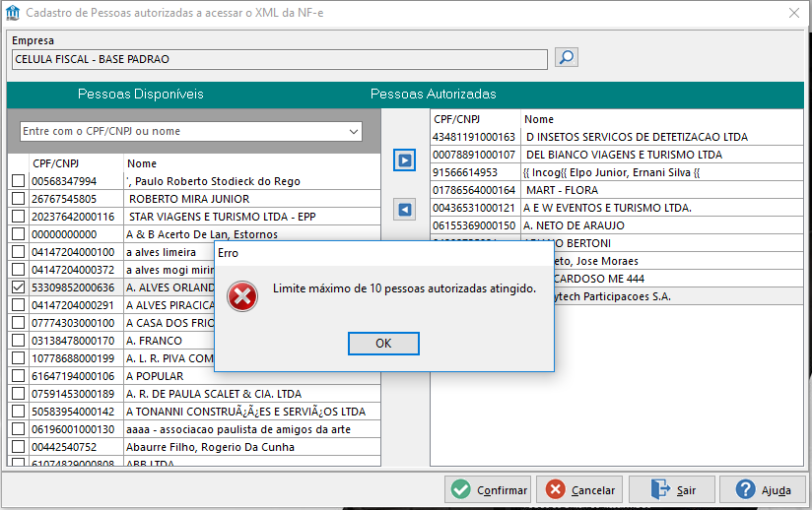Check the box for a alves limeira
Viewport: 812px width, 510px height.
pyautogui.click(x=18, y=252)
